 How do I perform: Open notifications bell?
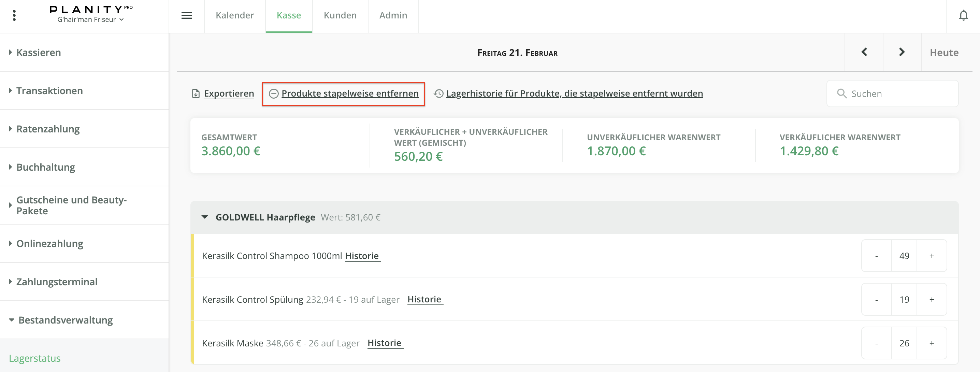963,16
